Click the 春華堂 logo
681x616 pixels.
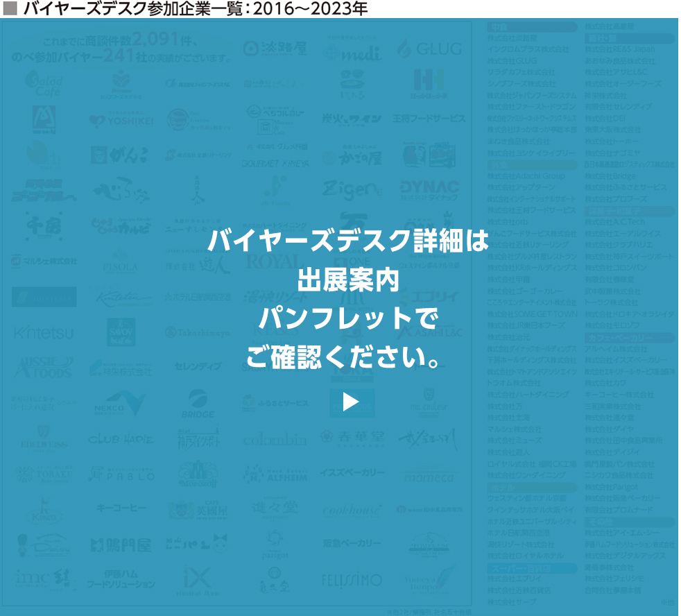352,438
